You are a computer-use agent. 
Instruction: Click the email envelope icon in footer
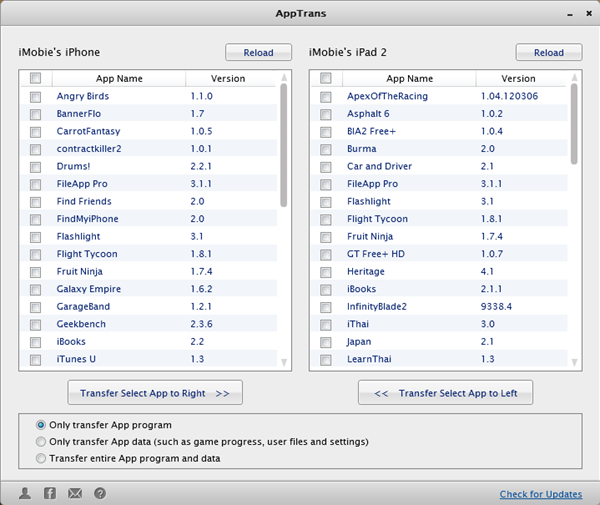point(75,493)
